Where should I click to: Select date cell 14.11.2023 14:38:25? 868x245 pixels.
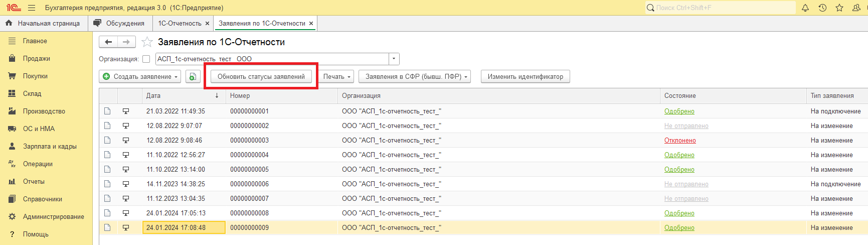tap(184, 184)
